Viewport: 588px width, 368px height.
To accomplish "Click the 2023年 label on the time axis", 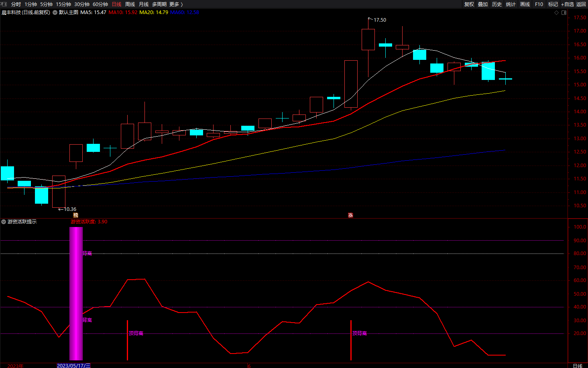I will pyautogui.click(x=16, y=366).
